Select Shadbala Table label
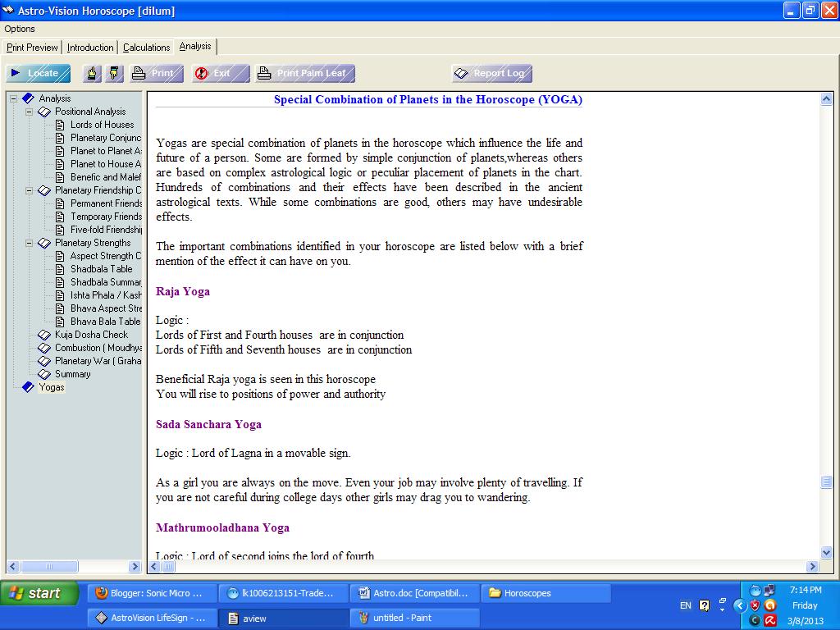Screen dimensions: 840x630 tap(101, 269)
